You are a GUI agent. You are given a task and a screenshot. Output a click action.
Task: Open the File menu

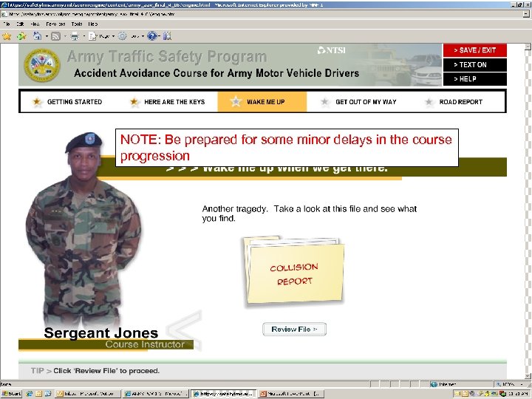coord(7,24)
